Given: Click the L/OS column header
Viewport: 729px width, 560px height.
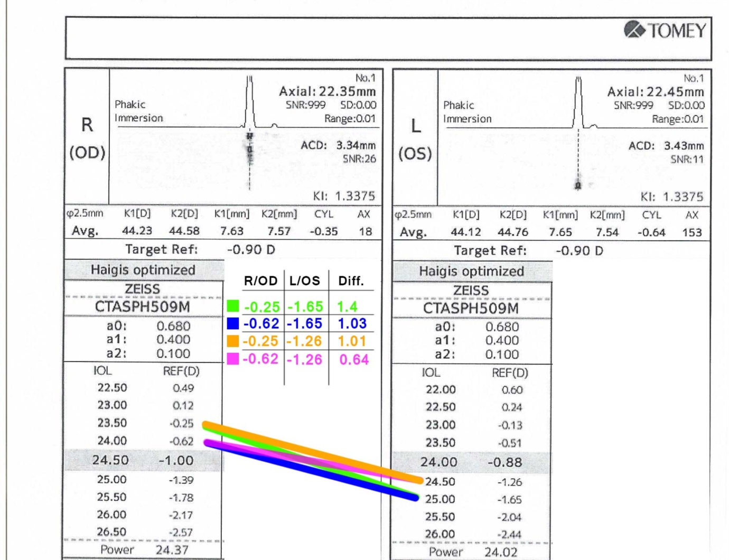Looking at the screenshot, I should 305,281.
